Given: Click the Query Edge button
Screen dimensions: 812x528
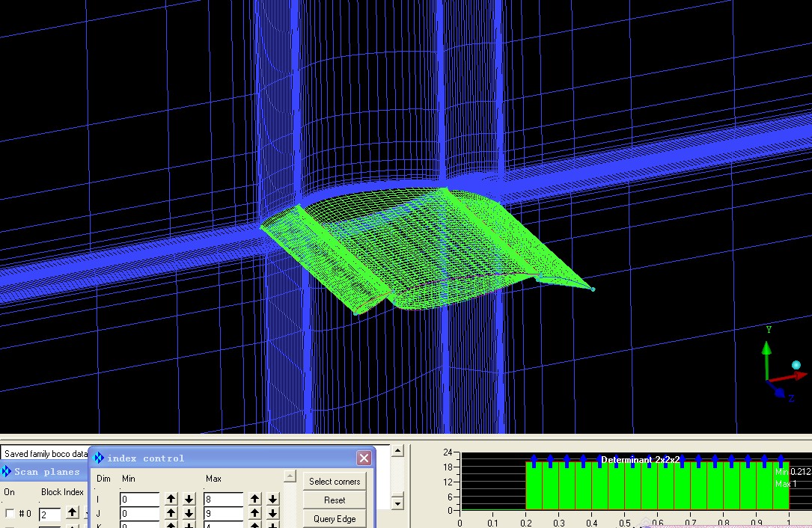Looking at the screenshot, I should [x=335, y=519].
